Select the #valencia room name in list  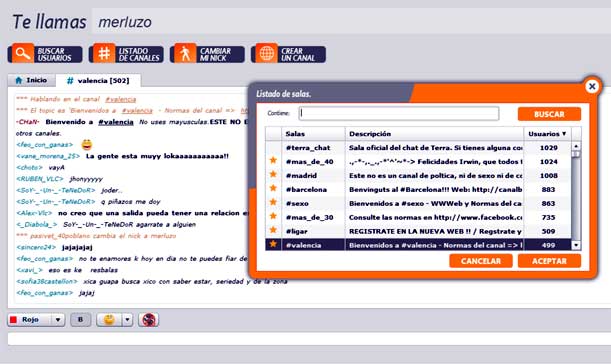(304, 246)
